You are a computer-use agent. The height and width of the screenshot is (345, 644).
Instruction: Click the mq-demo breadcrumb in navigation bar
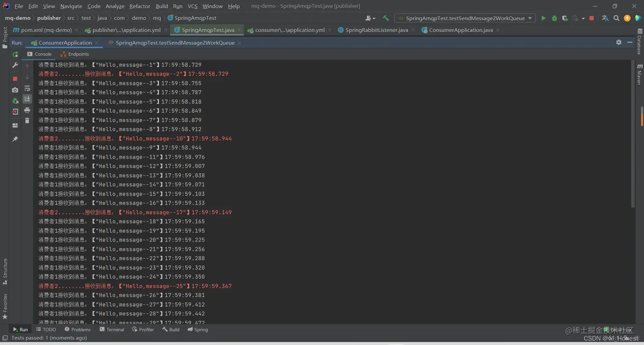click(17, 18)
